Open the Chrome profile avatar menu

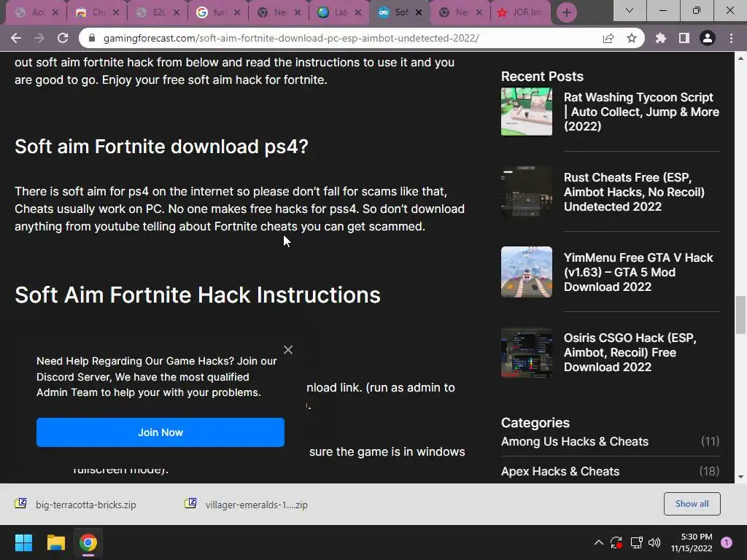pyautogui.click(x=708, y=38)
